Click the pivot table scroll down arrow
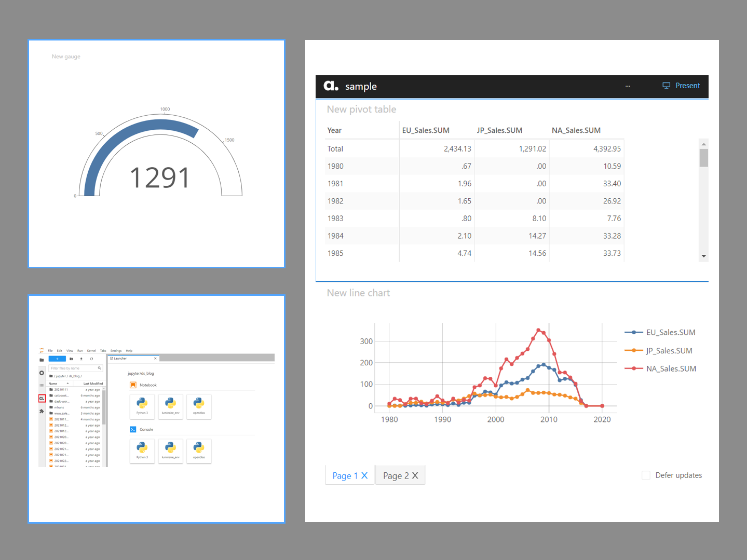The height and width of the screenshot is (560, 747). [x=703, y=256]
